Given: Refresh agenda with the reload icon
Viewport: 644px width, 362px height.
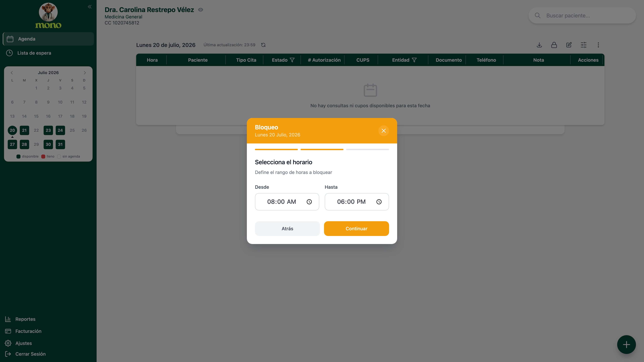Looking at the screenshot, I should click(x=263, y=45).
